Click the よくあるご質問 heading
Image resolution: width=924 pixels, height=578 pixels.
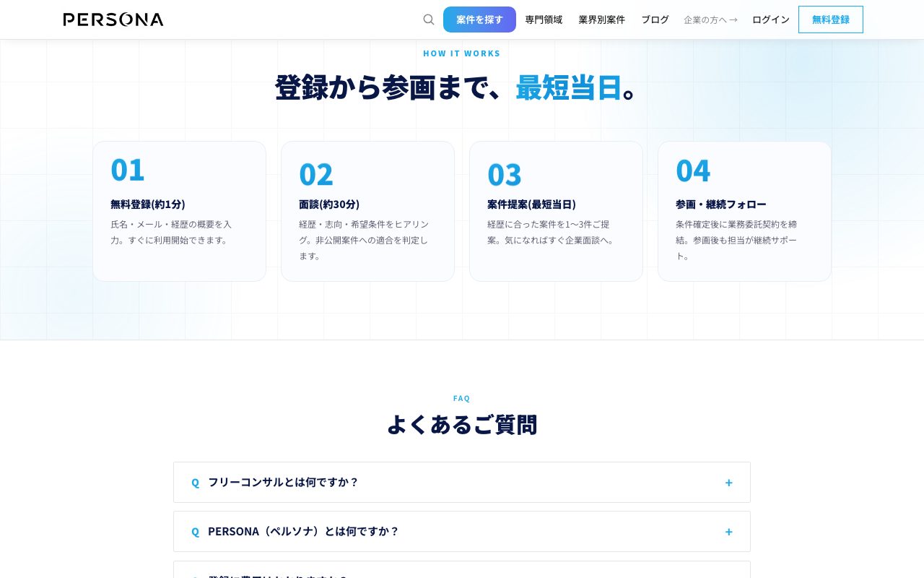coord(462,424)
